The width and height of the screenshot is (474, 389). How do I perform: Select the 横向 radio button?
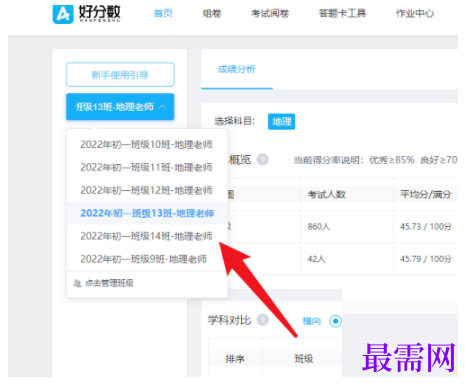point(335,321)
